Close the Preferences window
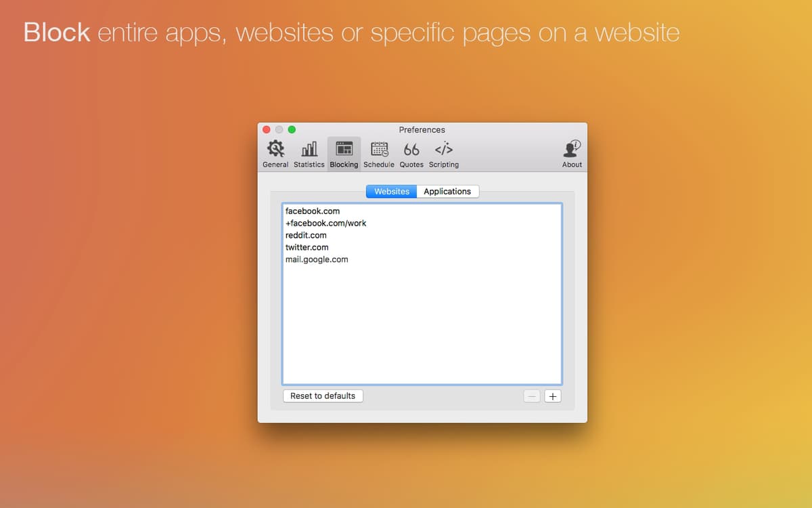The image size is (812, 508). 267,129
